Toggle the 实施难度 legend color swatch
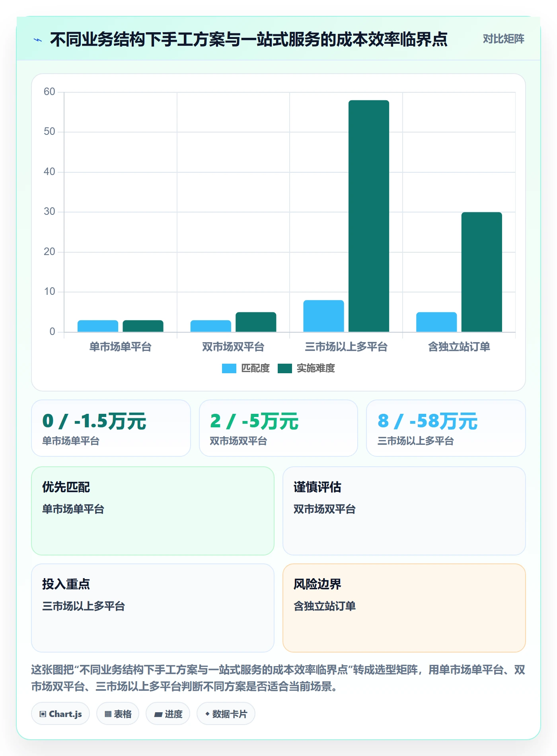 [284, 368]
